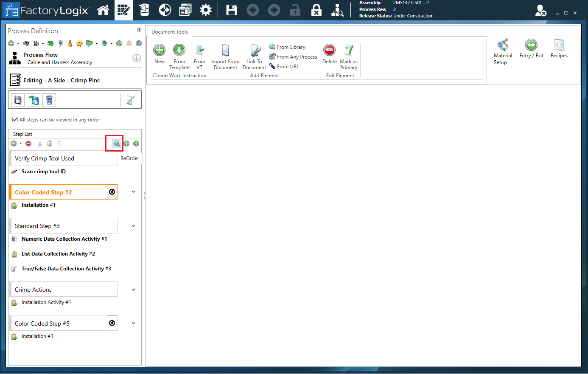Toggle the pin on the Process Definition panel
Viewport: 588px width, 374px height.
(x=138, y=31)
